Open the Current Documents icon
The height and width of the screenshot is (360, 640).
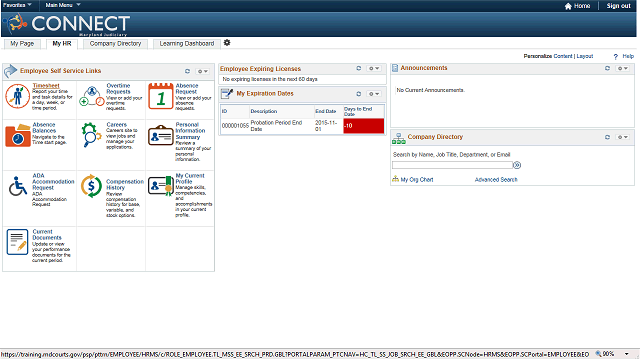tap(17, 242)
